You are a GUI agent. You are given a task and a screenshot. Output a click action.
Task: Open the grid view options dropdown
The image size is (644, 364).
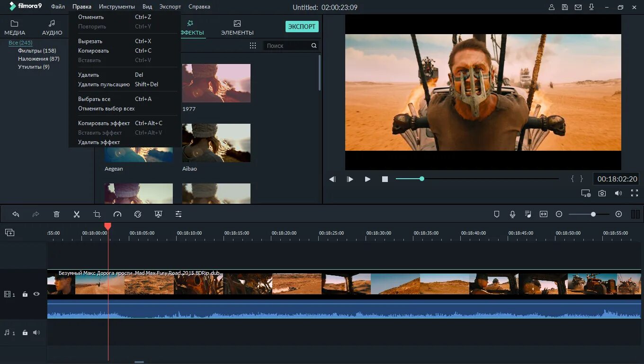click(x=253, y=45)
